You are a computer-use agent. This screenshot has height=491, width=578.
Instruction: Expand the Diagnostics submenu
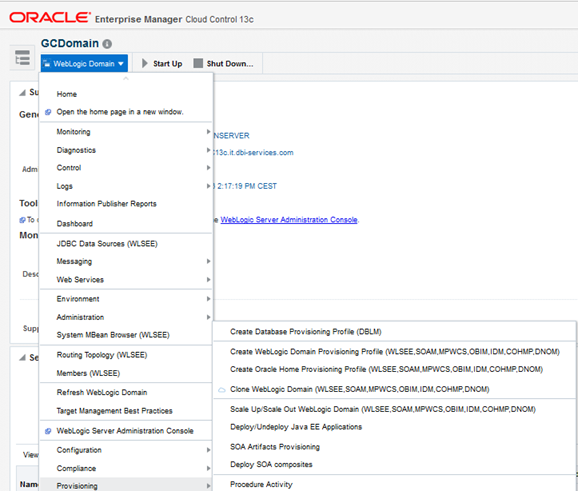(x=126, y=150)
